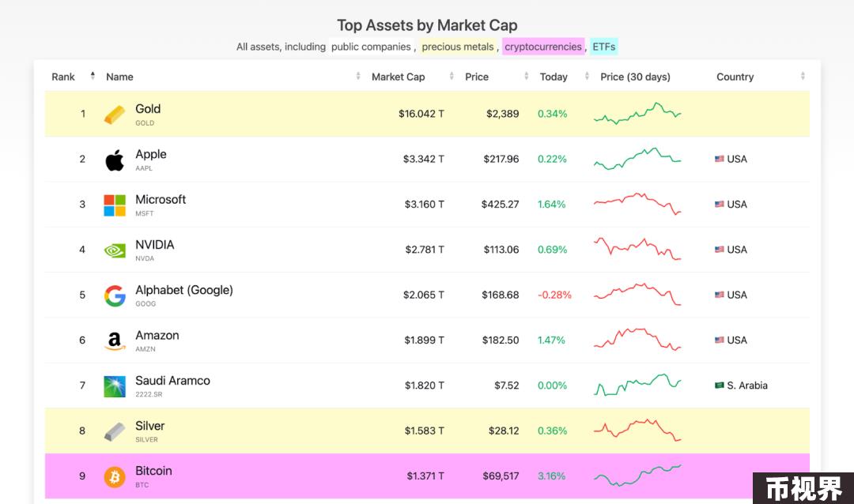Open the Amazon company page
This screenshot has height=504, width=854.
coord(157,335)
